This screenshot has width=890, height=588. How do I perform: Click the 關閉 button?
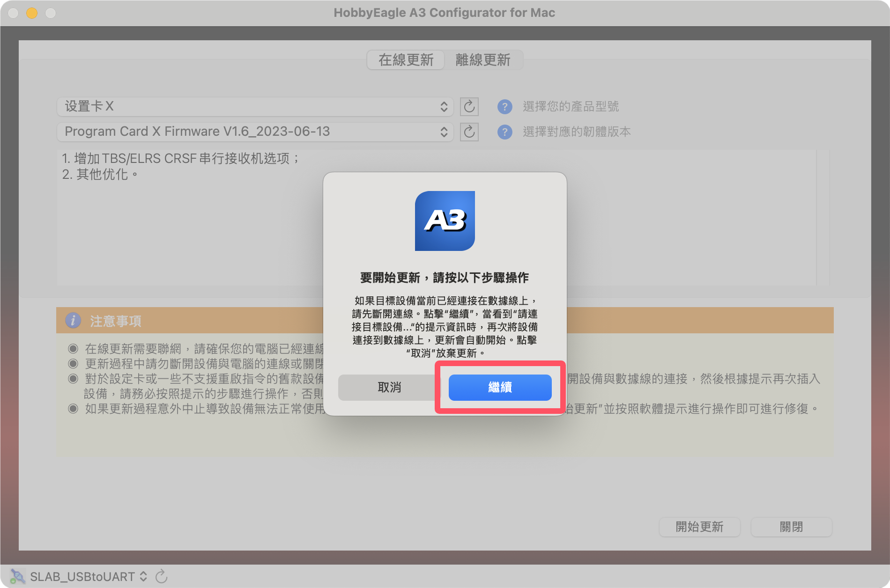pos(791,527)
